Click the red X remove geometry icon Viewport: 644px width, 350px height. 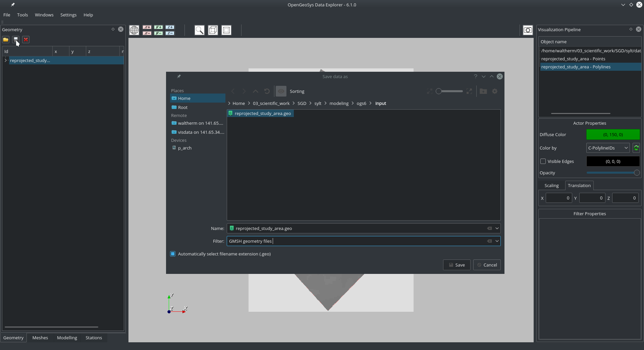(x=26, y=40)
